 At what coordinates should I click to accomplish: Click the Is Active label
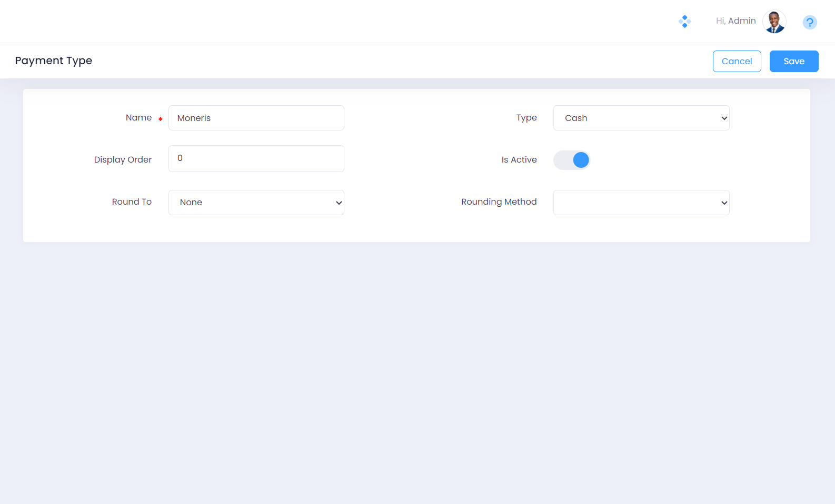coord(519,159)
